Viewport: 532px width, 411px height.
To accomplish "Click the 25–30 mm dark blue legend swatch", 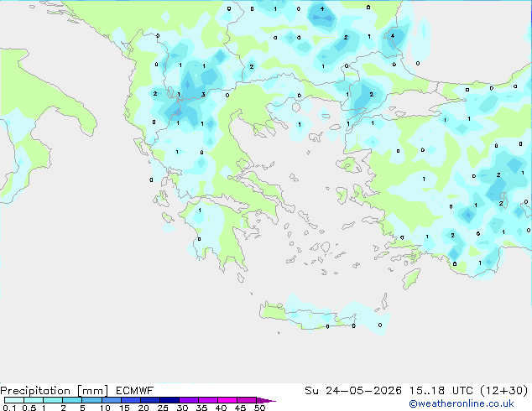I will click(x=169, y=400).
